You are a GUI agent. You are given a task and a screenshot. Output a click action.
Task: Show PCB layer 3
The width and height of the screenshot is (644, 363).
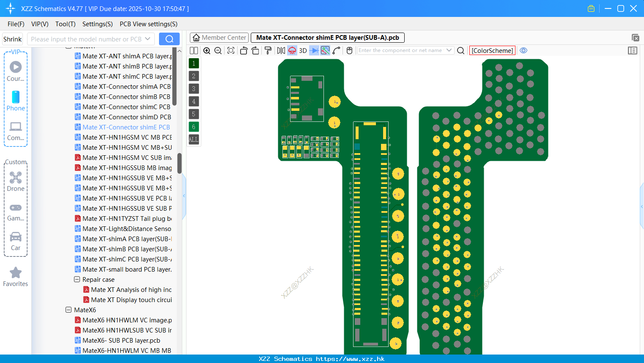(x=194, y=89)
